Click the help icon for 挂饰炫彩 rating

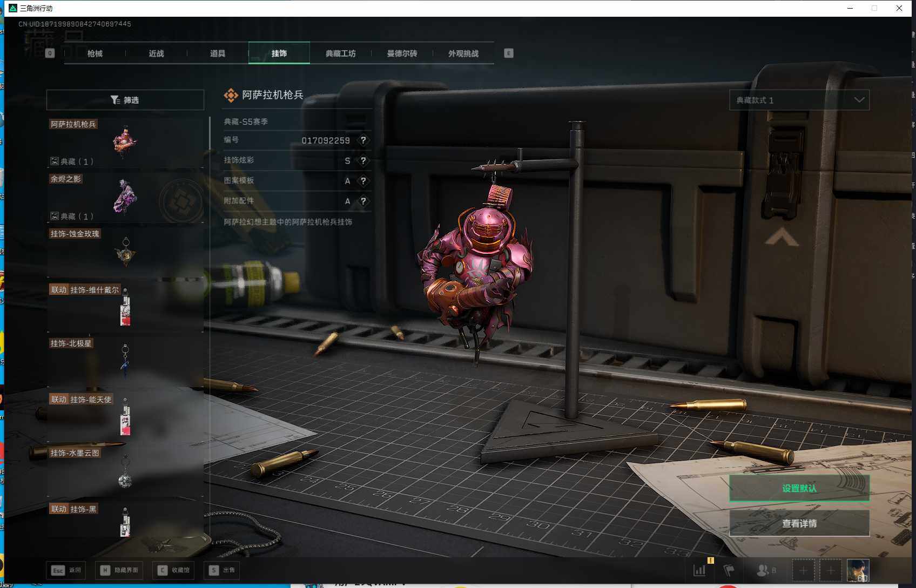363,161
